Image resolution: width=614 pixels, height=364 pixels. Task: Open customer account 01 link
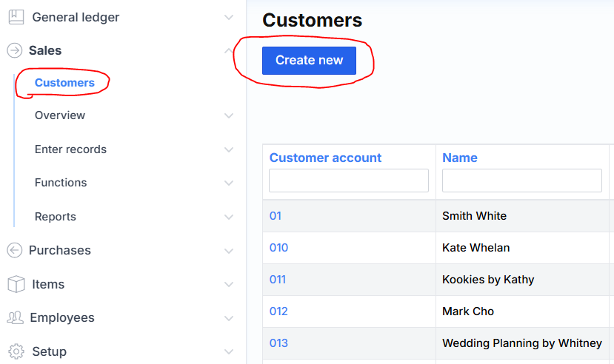276,216
